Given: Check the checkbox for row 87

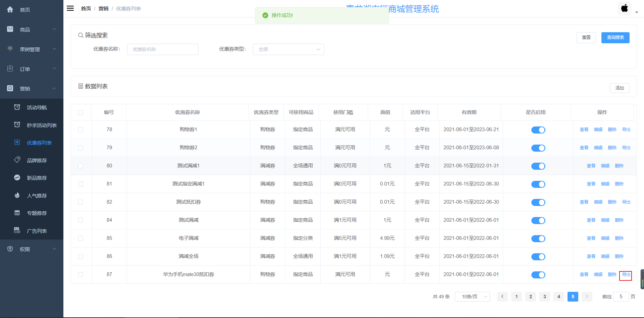Looking at the screenshot, I should pos(80,274).
